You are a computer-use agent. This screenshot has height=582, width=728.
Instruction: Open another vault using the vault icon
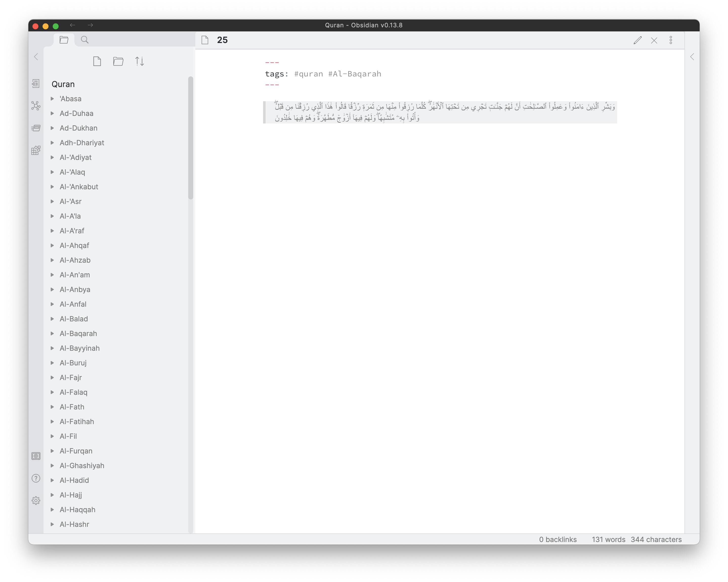click(x=36, y=456)
